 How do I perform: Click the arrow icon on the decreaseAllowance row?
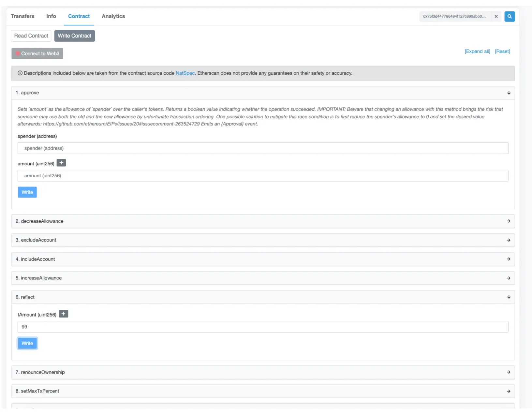click(x=509, y=221)
